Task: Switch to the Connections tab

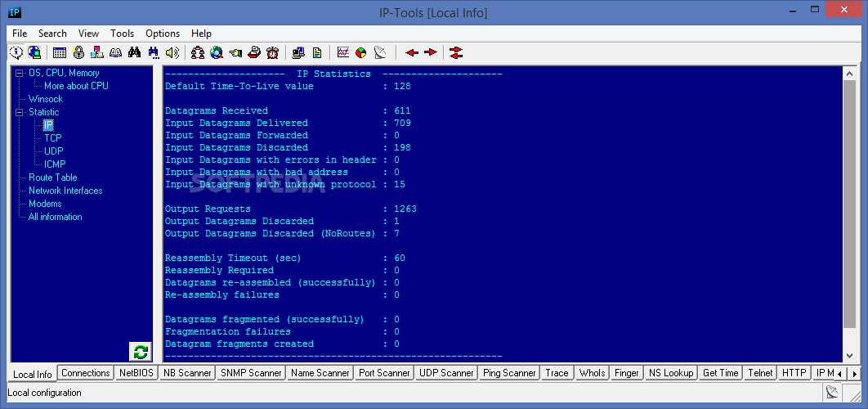Action: [x=86, y=373]
